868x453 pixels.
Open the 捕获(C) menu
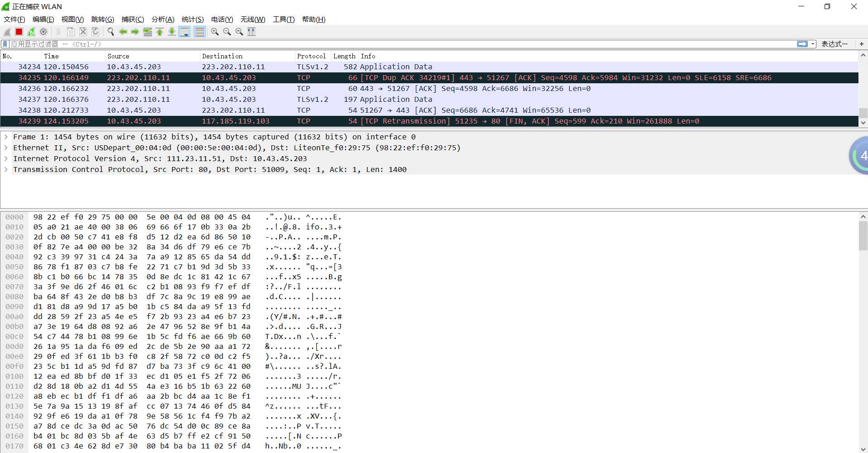coord(133,19)
